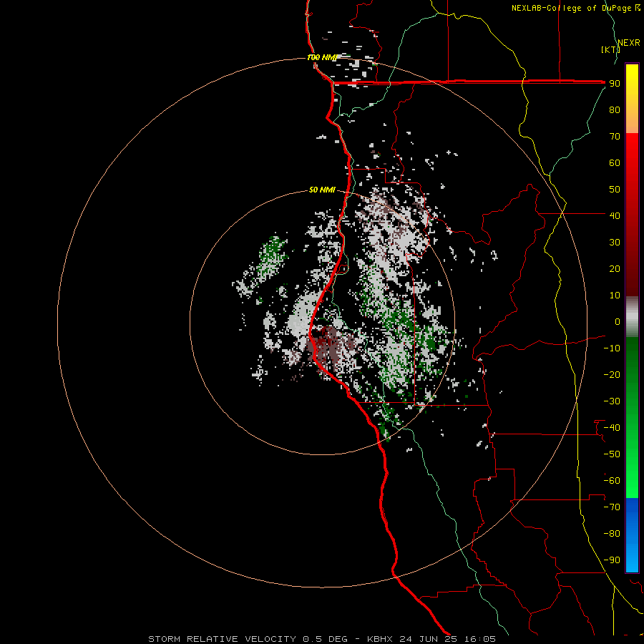Click the -70 value on the velocity scale
The image size is (644, 644).
click(x=612, y=507)
